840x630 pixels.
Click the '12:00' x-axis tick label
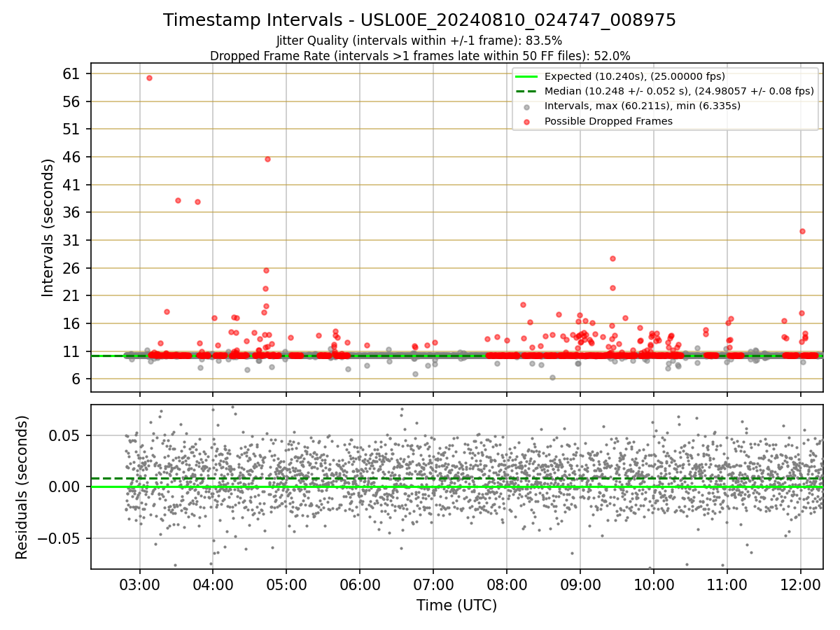(x=800, y=584)
